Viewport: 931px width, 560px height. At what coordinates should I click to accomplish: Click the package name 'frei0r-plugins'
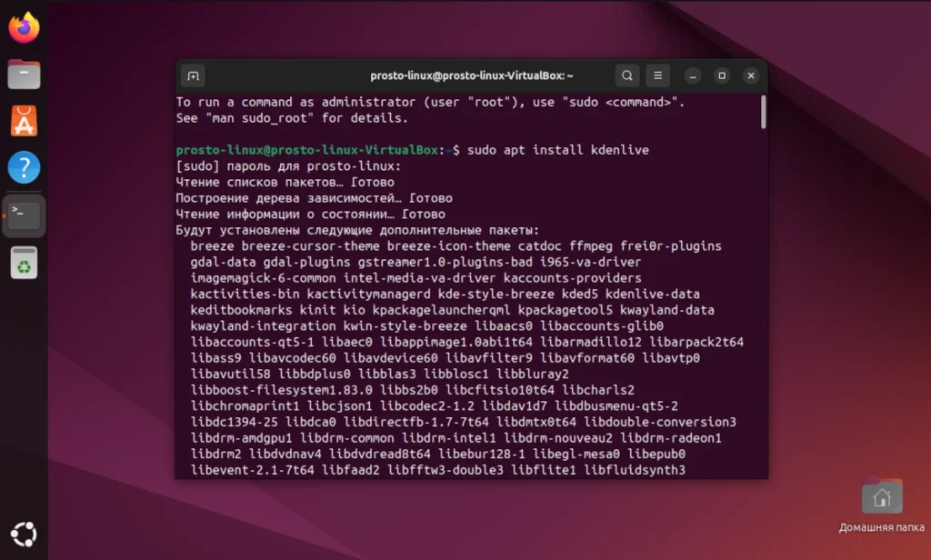(x=671, y=246)
